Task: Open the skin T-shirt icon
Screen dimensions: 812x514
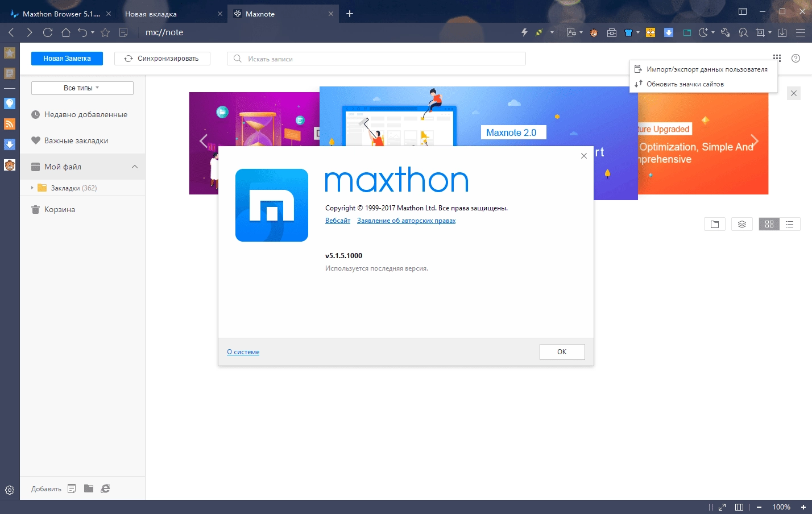Action: (x=628, y=32)
